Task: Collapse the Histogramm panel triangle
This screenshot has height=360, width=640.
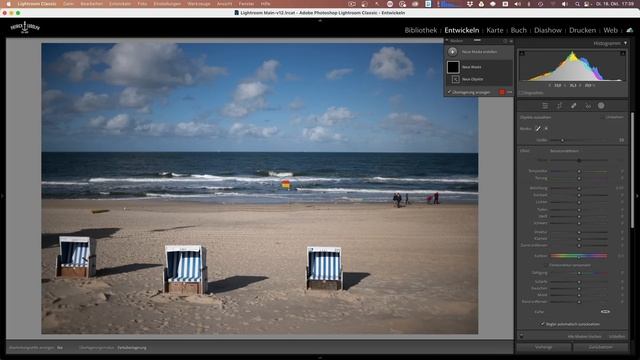Action: tap(625, 43)
